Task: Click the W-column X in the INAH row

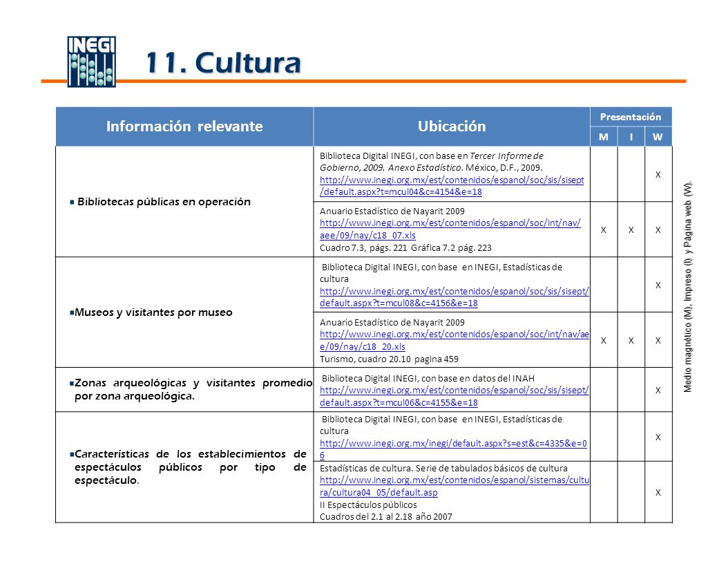Action: 658,391
